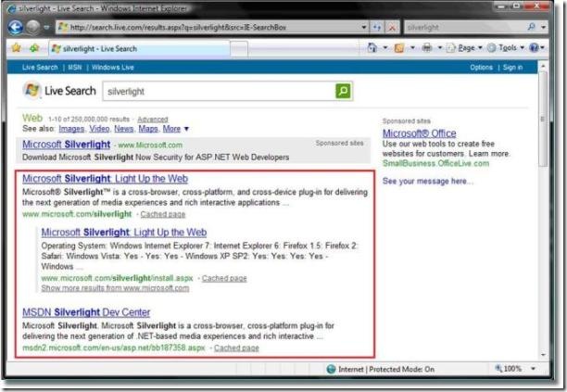Click the Home toolbar icon
Image resolution: width=567 pixels, height=392 pixels.
click(x=372, y=47)
